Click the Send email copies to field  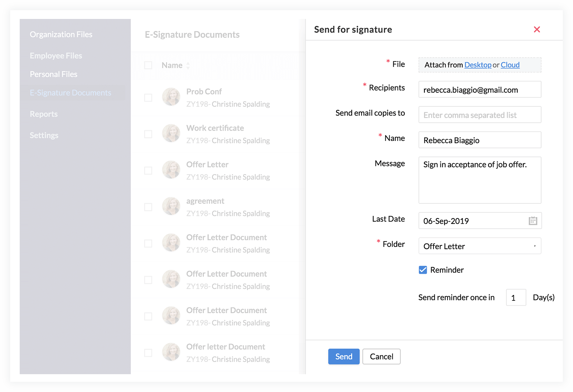tap(479, 115)
